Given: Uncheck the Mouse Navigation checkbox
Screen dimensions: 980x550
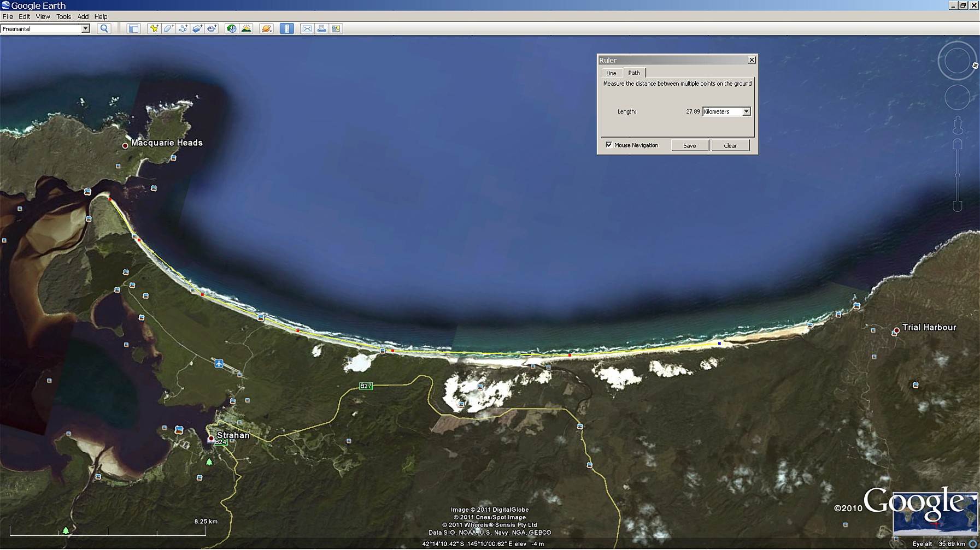Looking at the screenshot, I should (609, 145).
